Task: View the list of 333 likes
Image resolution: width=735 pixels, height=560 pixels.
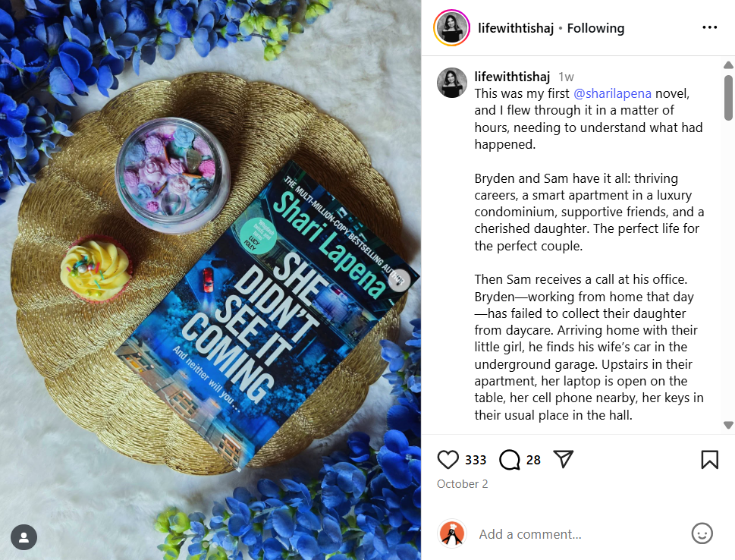Action: (476, 460)
